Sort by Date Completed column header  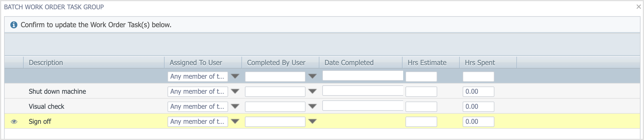(361, 62)
